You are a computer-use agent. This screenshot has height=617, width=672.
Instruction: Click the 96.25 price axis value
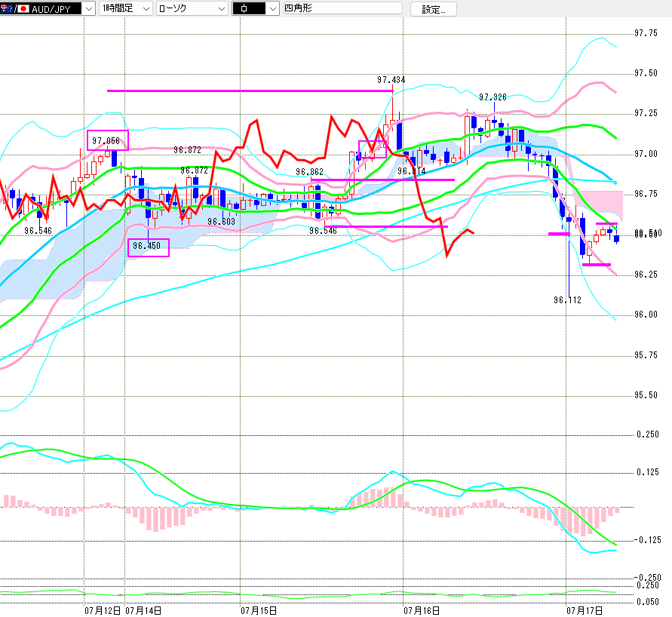coord(646,275)
